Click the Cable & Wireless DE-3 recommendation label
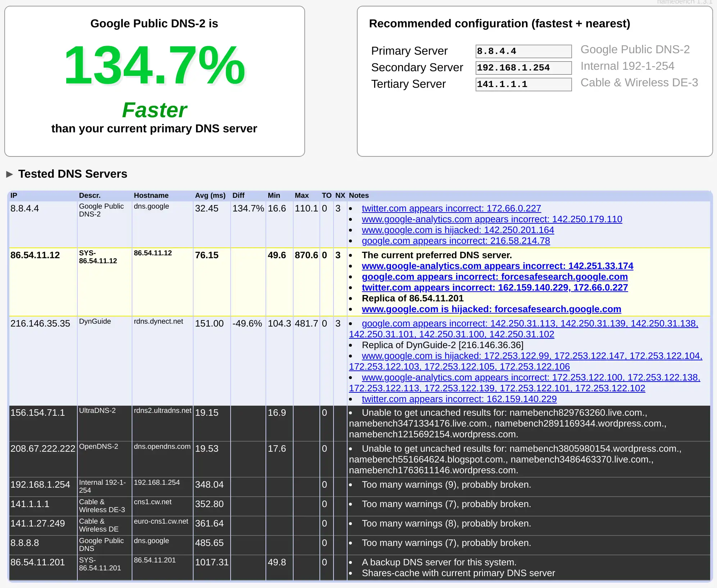Image resolution: width=717 pixels, height=588 pixels. 639,83
